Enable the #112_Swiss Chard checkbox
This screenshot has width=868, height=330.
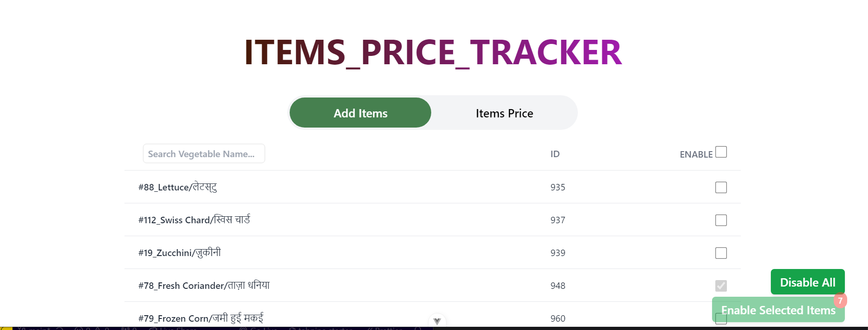pos(721,220)
